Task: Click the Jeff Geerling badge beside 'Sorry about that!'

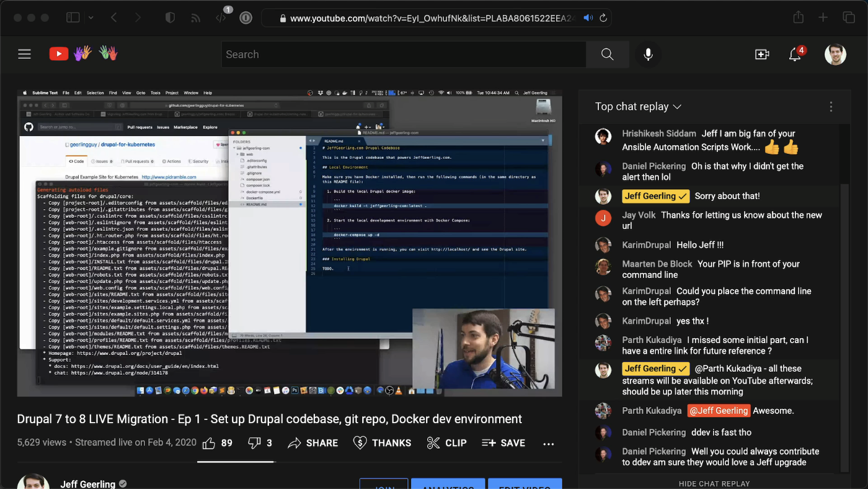Action: pyautogui.click(x=656, y=196)
